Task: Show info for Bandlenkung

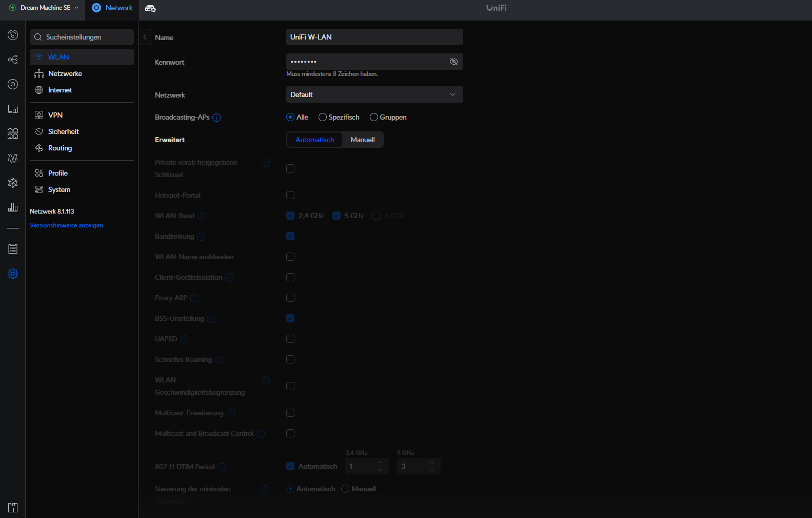Action: pyautogui.click(x=201, y=237)
